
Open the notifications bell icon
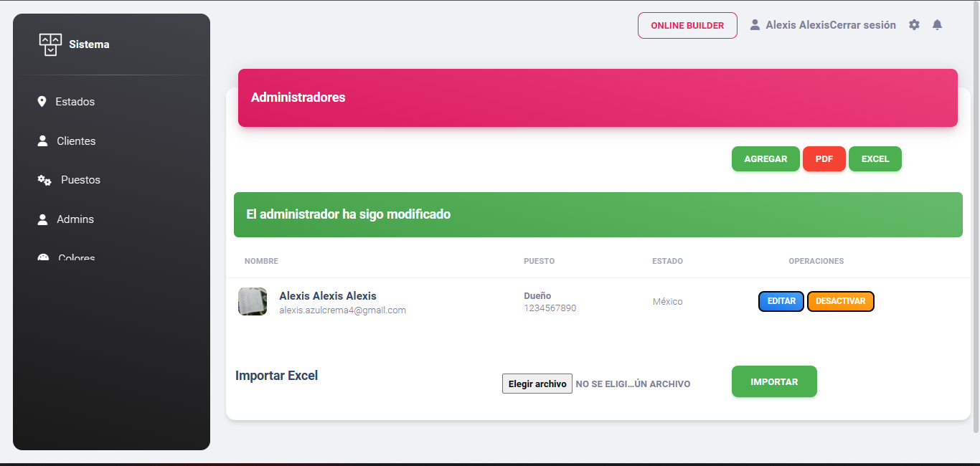point(937,25)
